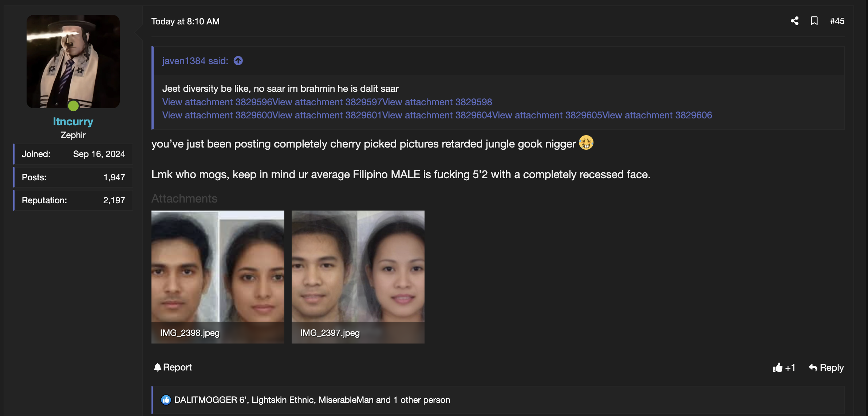868x416 pixels.
Task: Click the Zephir user title
Action: (x=73, y=135)
